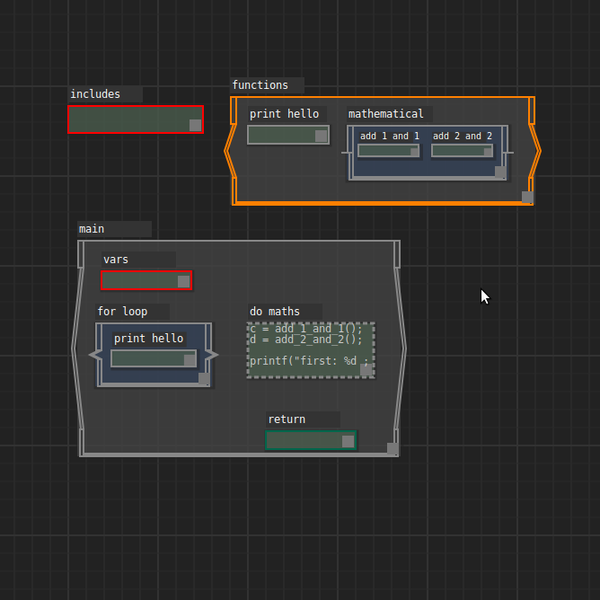Screen dimensions: 600x600
Task: Click the code box inside the for loop
Action: click(x=154, y=359)
